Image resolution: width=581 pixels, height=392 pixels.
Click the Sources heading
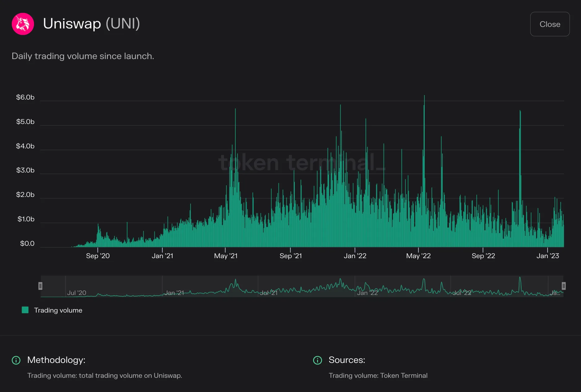[x=347, y=360]
